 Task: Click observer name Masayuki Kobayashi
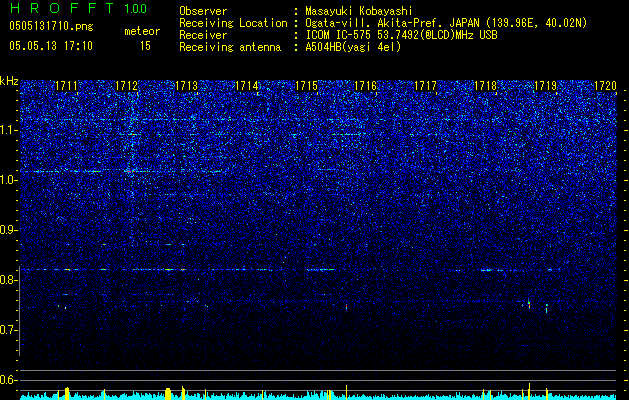coord(359,11)
